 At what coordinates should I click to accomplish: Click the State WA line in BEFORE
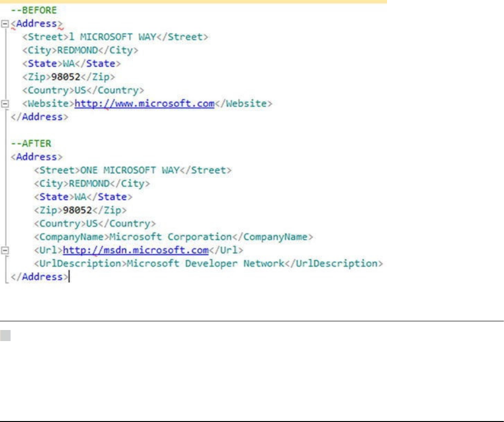pyautogui.click(x=71, y=64)
